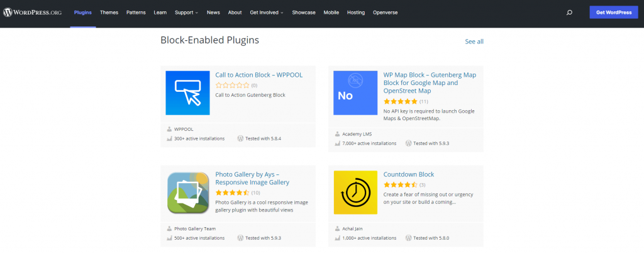Open Photo Gallery by Ays plugin icon
This screenshot has width=644, height=253.
tap(187, 193)
